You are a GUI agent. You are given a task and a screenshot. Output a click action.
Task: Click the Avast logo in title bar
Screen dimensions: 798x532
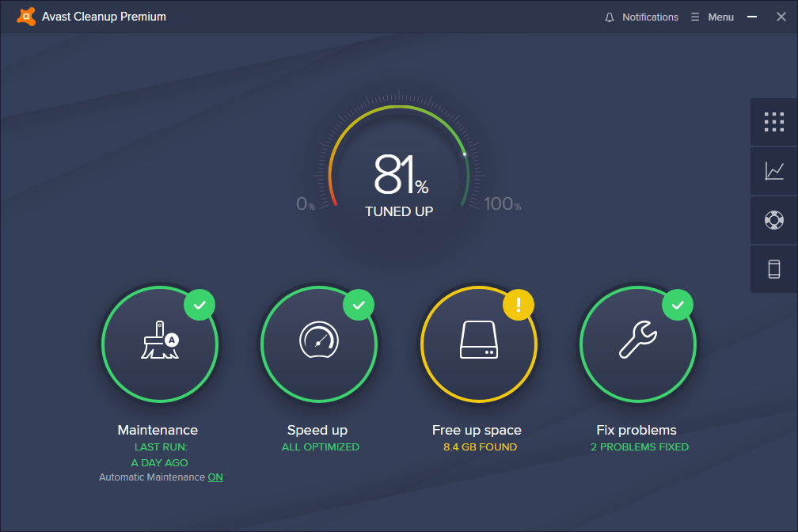25,17
